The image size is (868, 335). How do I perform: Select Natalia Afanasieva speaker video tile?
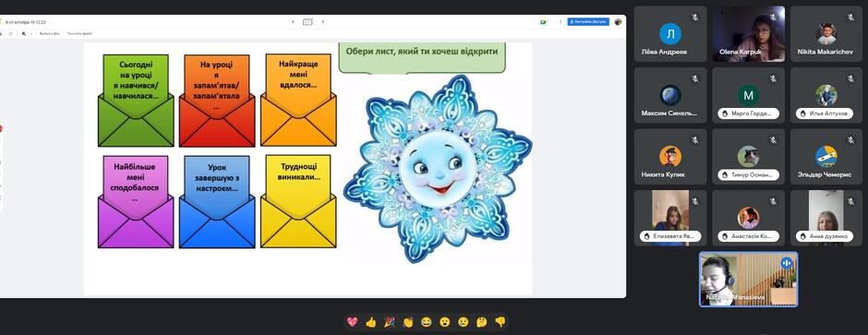pos(749,279)
